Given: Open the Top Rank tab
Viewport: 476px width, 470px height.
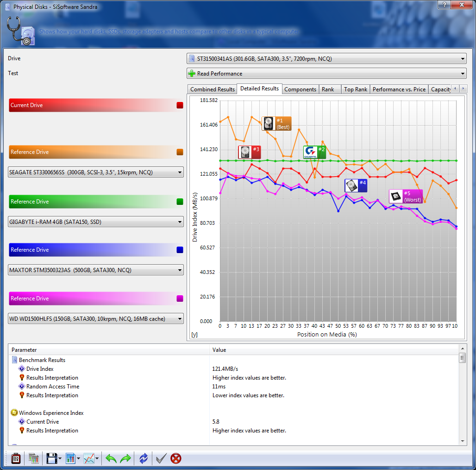Looking at the screenshot, I should pos(356,89).
